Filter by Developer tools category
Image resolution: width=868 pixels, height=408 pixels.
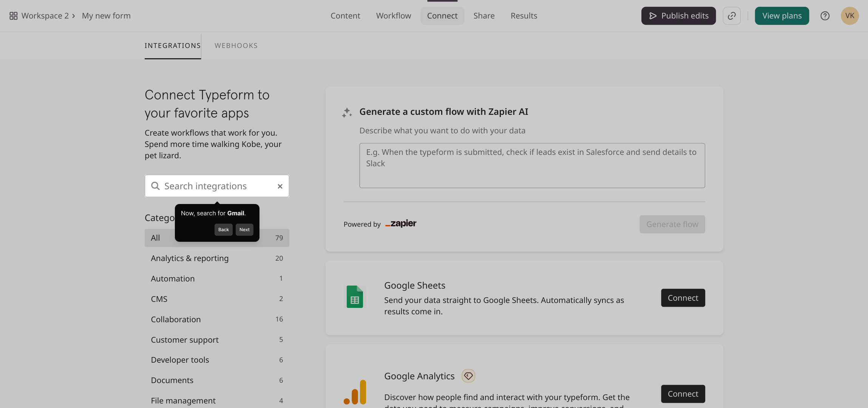click(x=217, y=360)
